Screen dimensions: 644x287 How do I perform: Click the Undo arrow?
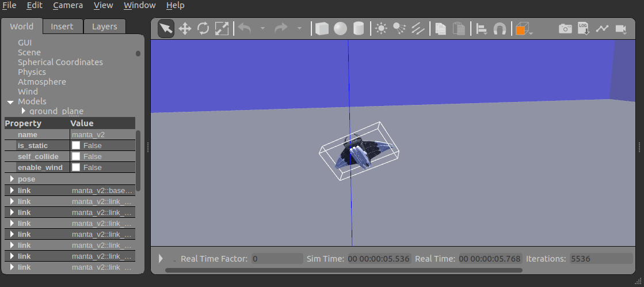[245, 29]
